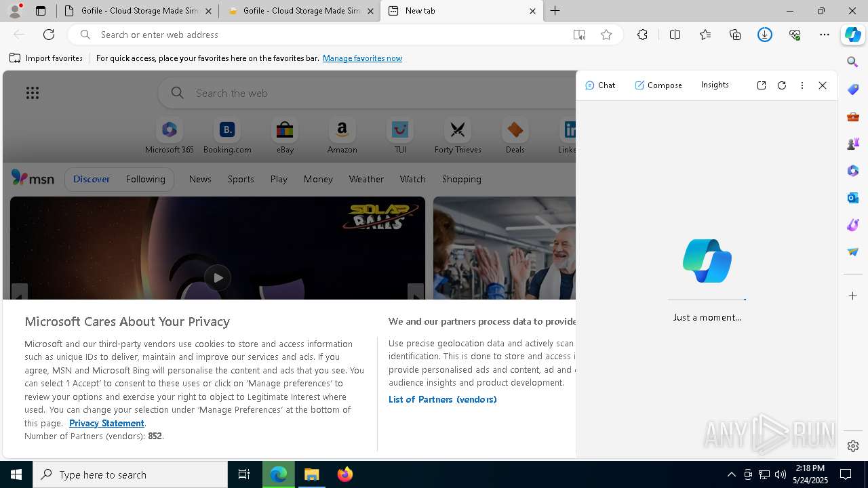Select MSN Following pill
Screen dimensions: 868x488
click(145, 179)
